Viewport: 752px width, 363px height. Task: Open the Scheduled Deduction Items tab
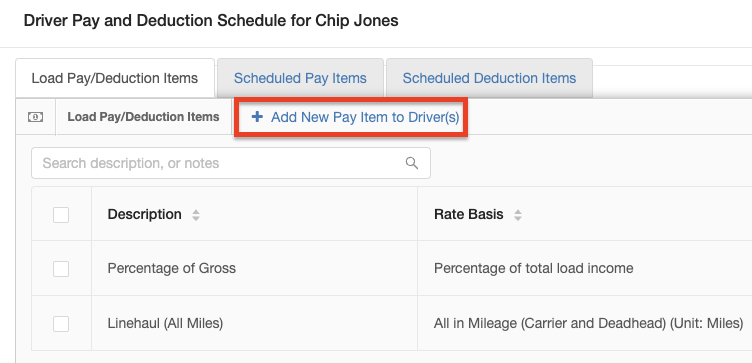489,78
